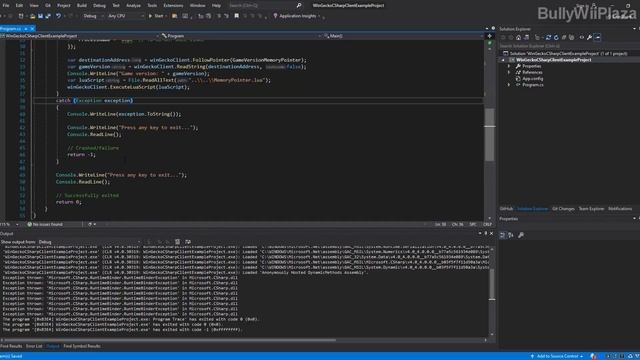Click the Start debugging button
The image size is (640, 360).
pos(156,16)
